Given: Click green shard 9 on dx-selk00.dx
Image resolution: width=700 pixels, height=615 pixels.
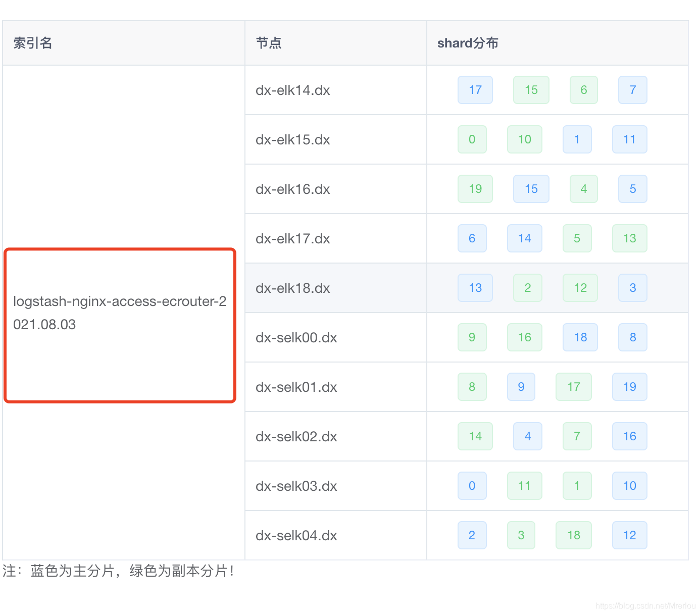Looking at the screenshot, I should (x=472, y=337).
